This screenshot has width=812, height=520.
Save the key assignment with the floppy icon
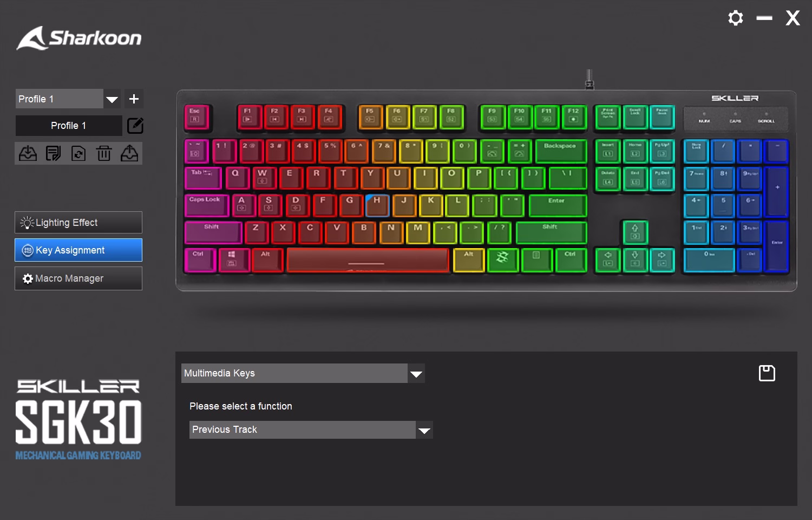tap(767, 373)
